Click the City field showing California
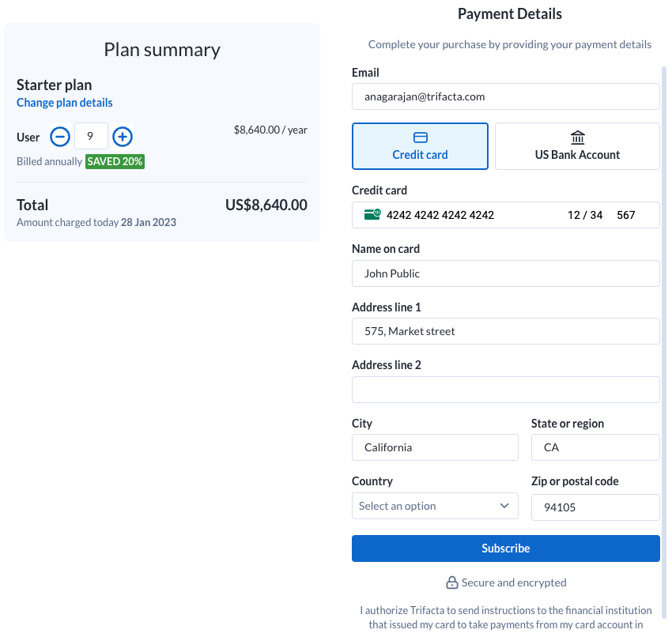This screenshot has height=637, width=672. point(435,447)
